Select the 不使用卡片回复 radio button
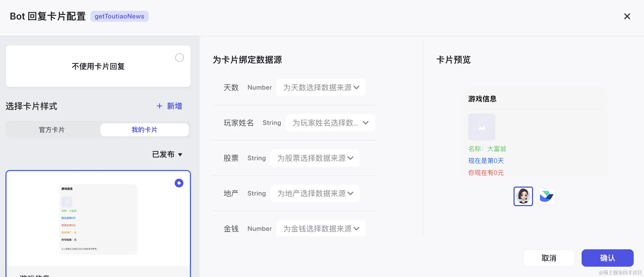 tap(179, 58)
